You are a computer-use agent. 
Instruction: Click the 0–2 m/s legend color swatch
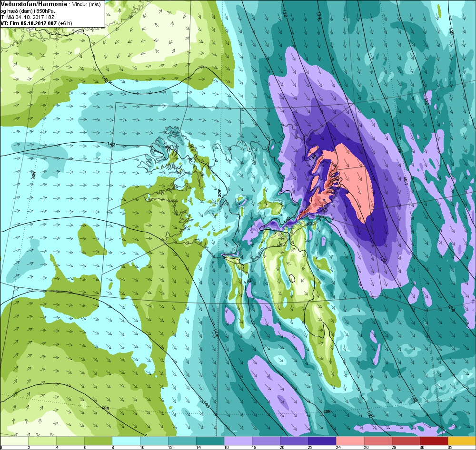[x=14, y=440]
